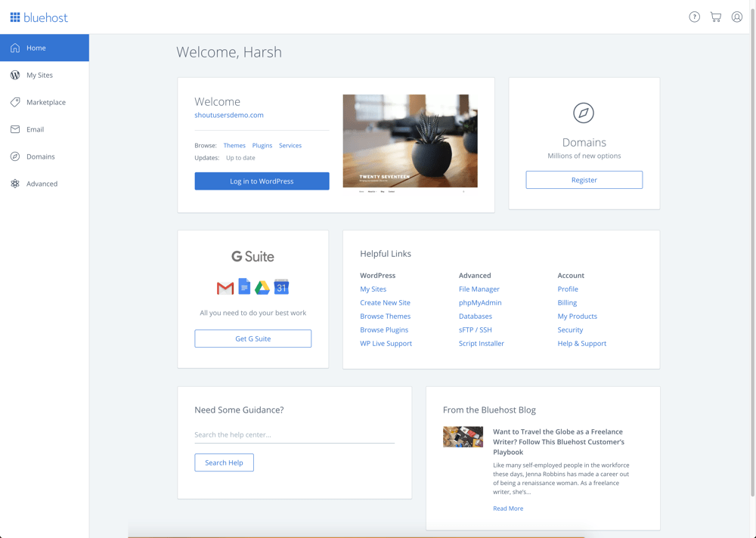Open help via the question mark icon
756x538 pixels.
tap(694, 17)
